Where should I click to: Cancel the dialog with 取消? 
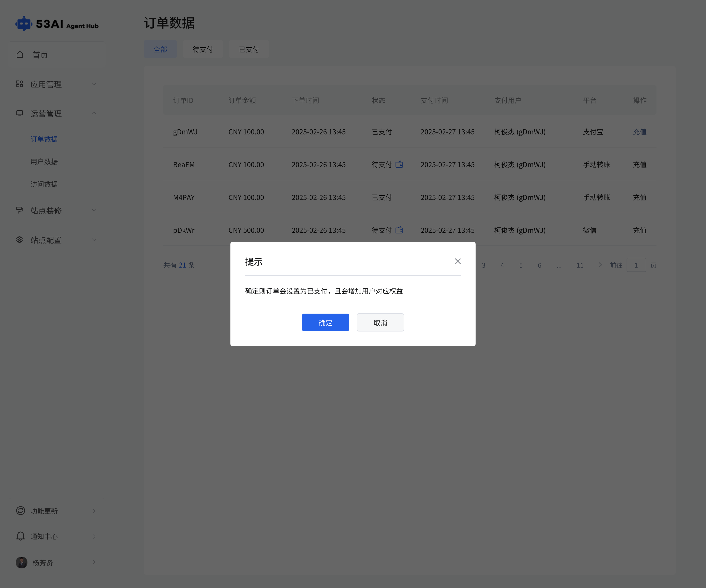[380, 323]
